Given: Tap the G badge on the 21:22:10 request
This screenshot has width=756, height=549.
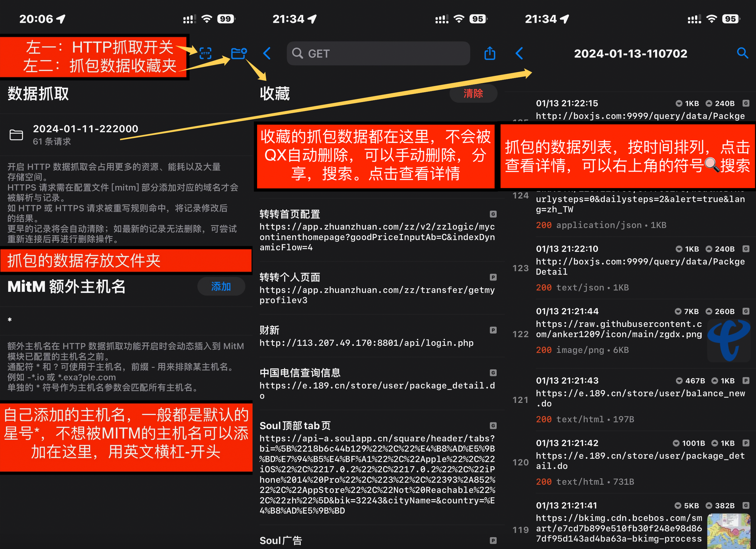Looking at the screenshot, I should (745, 249).
